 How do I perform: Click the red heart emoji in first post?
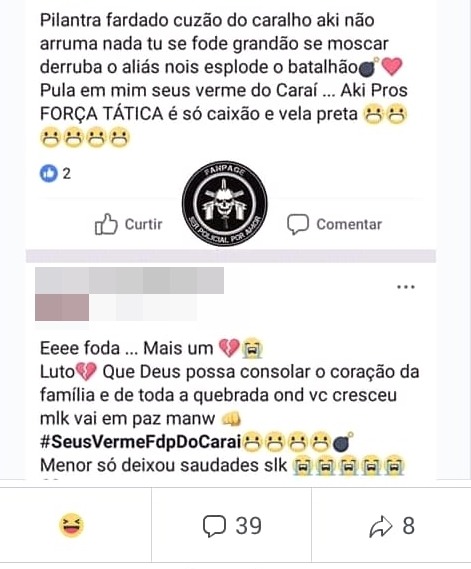[392, 67]
